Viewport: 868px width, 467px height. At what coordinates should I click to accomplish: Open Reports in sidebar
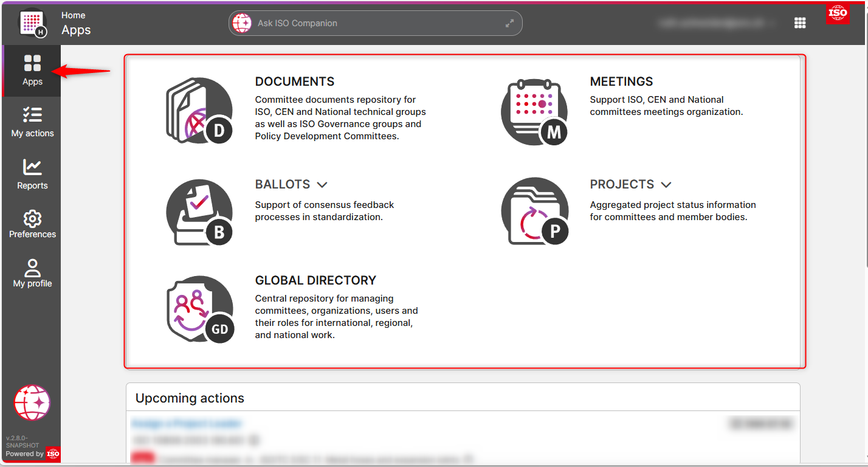[x=32, y=174]
